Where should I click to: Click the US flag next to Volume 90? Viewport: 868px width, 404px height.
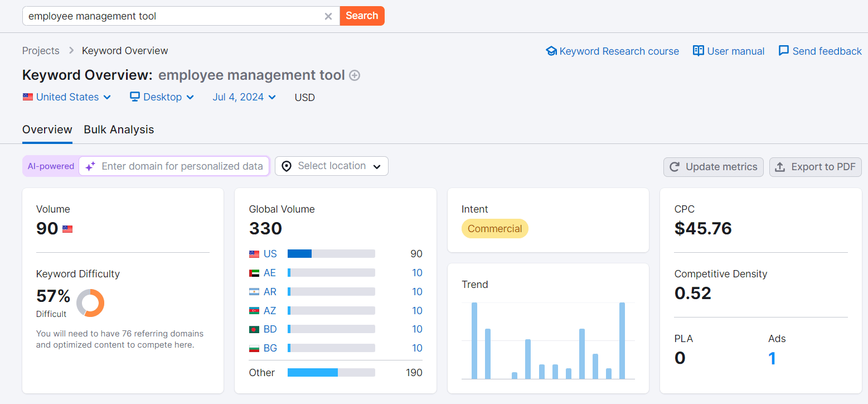(67, 229)
